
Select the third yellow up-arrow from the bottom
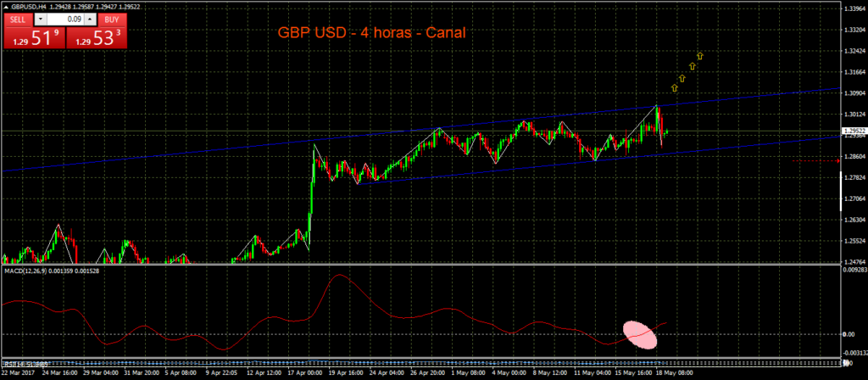(x=692, y=67)
